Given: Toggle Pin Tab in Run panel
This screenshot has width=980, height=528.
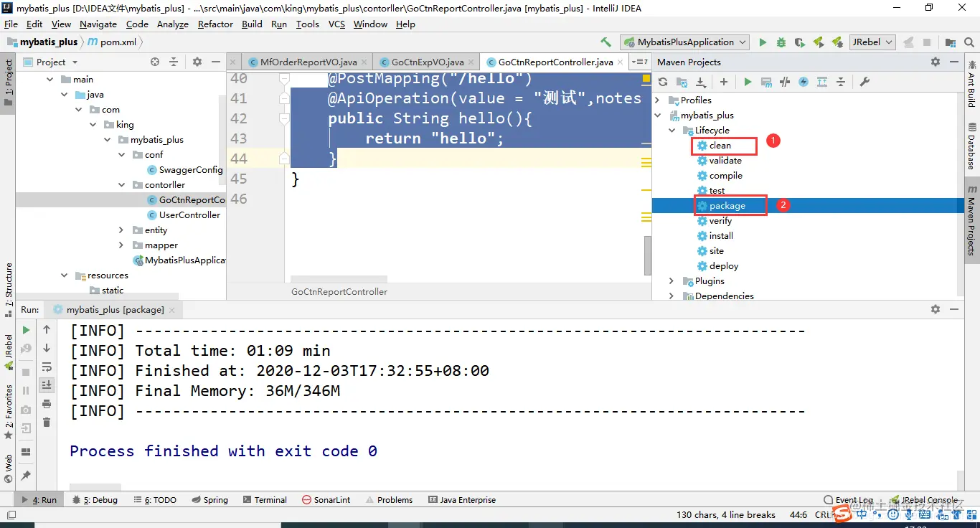Looking at the screenshot, I should click(26, 476).
